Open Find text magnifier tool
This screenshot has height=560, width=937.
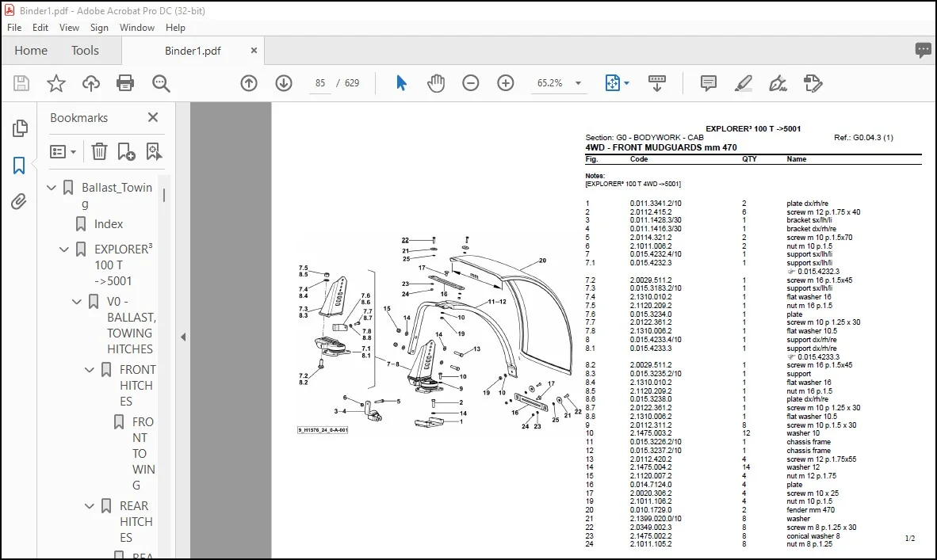coord(161,84)
